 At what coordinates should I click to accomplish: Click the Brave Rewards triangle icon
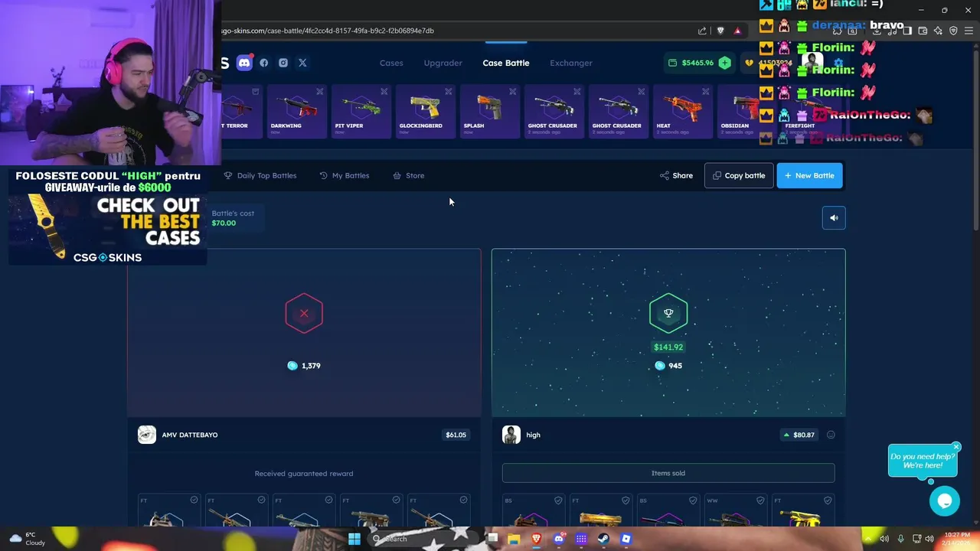737,31
